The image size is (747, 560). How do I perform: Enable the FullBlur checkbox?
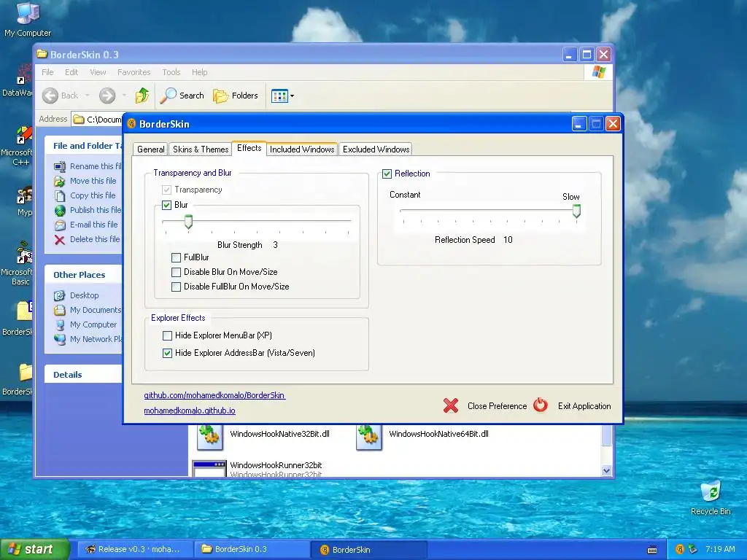177,257
